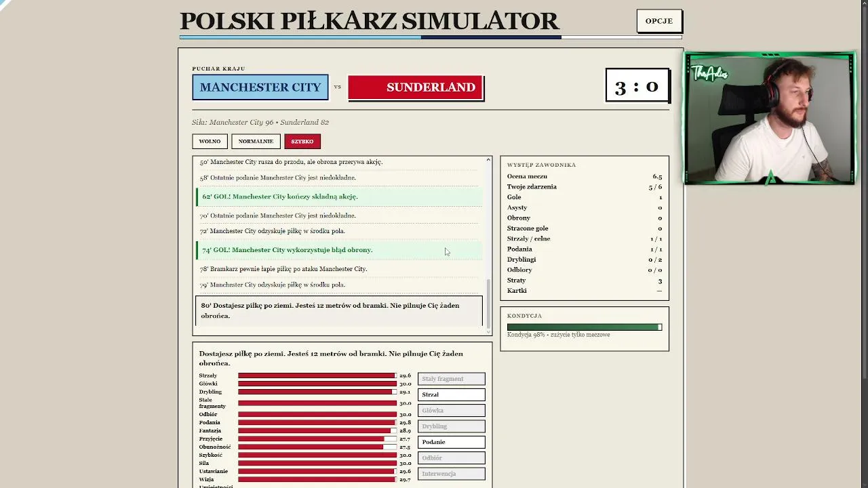This screenshot has height=488, width=868.
Task: Click the Kondycja 98% description text
Action: tap(558, 335)
